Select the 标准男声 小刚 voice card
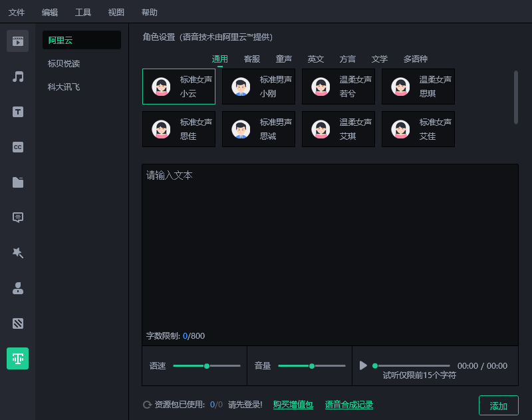The image size is (532, 420). (x=259, y=87)
